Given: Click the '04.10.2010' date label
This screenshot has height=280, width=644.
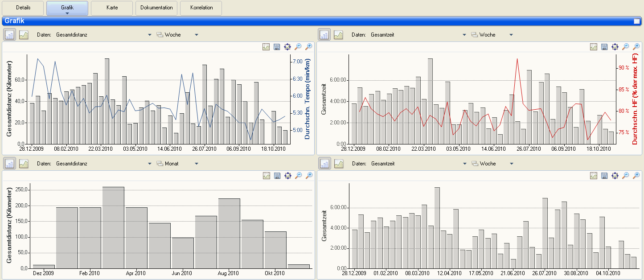Looking at the screenshot, I should (x=607, y=273).
